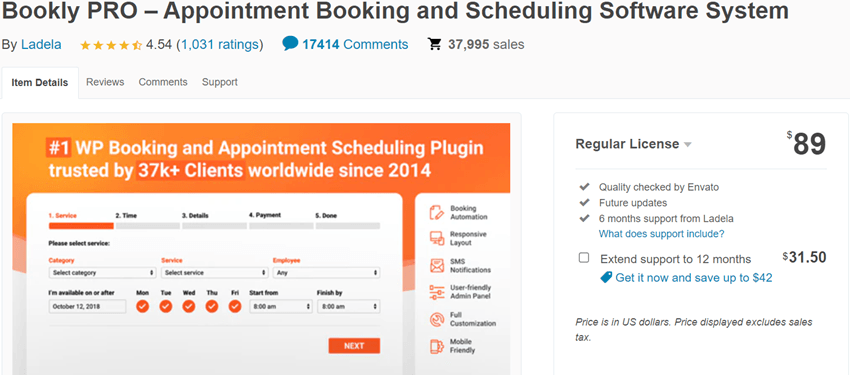Click the gray 4. Payment progress step bar
The image size is (850, 375).
click(x=281, y=226)
